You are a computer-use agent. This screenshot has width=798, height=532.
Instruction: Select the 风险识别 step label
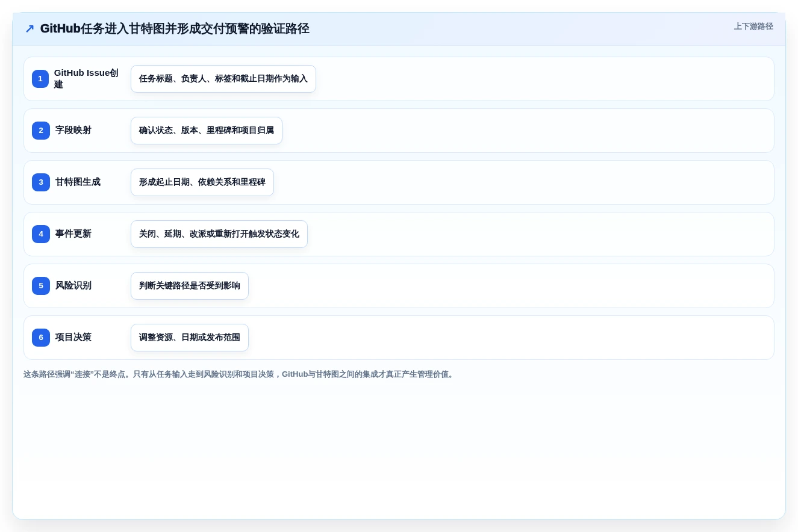[x=73, y=286]
